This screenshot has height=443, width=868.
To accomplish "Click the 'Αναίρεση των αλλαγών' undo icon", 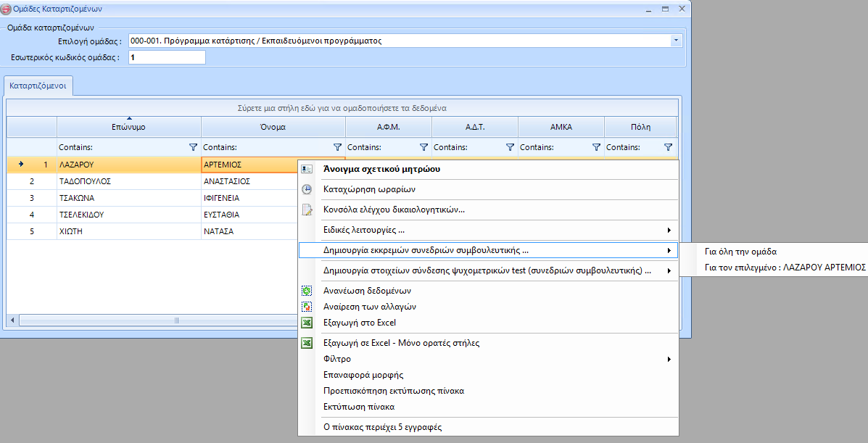I will click(307, 307).
